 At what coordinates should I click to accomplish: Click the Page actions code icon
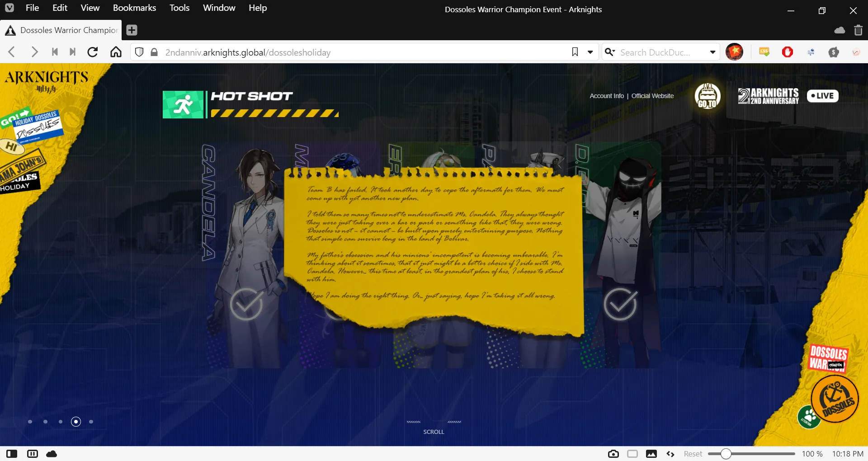pyautogui.click(x=670, y=454)
